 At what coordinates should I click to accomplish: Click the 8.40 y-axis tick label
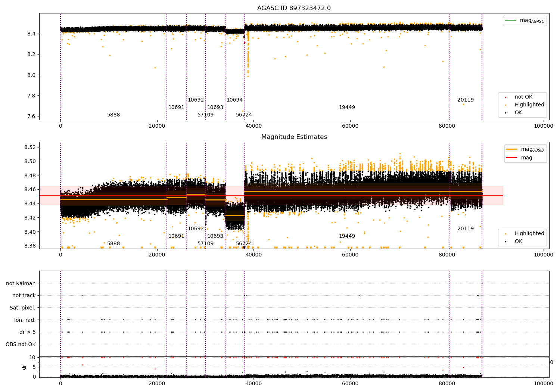30,232
